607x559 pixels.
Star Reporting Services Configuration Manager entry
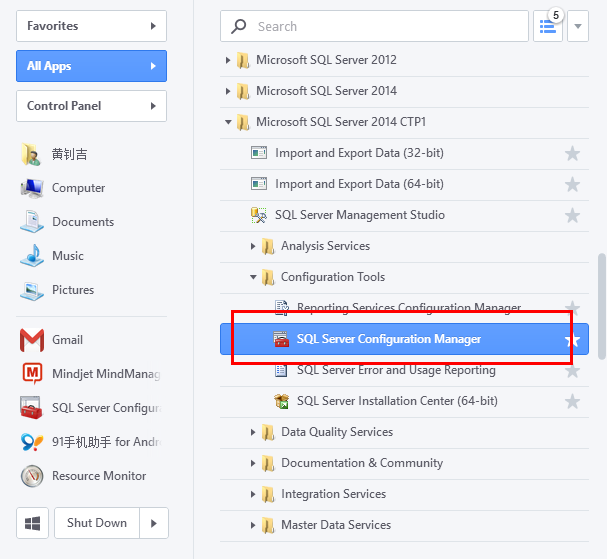click(x=572, y=308)
